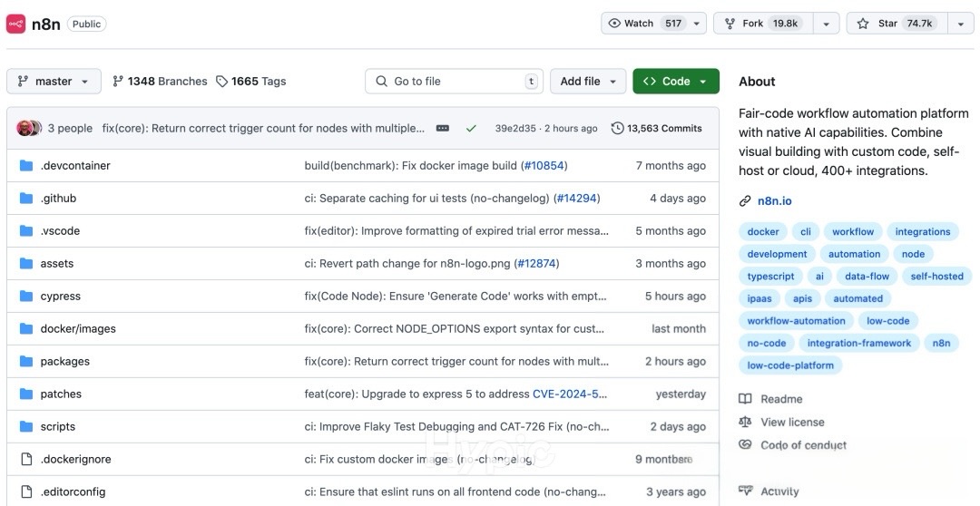Star the n8n repository
This screenshot has width=980, height=506.
pyautogui.click(x=897, y=24)
